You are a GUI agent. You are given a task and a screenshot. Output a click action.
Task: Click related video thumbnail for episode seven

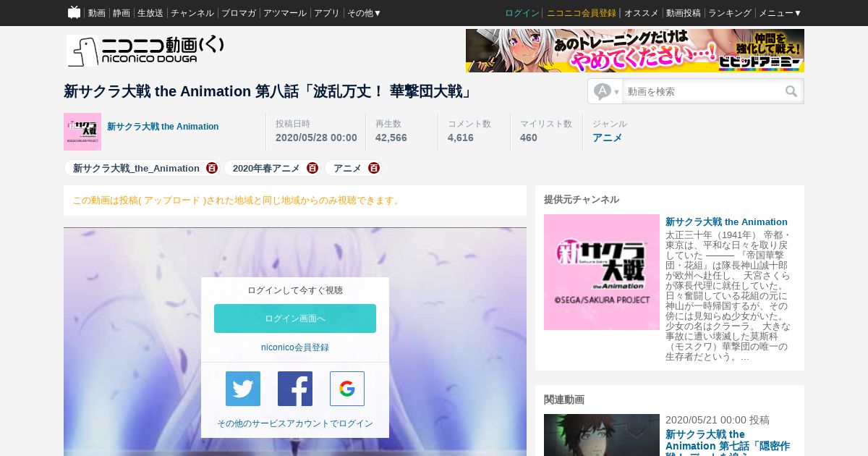point(602,435)
